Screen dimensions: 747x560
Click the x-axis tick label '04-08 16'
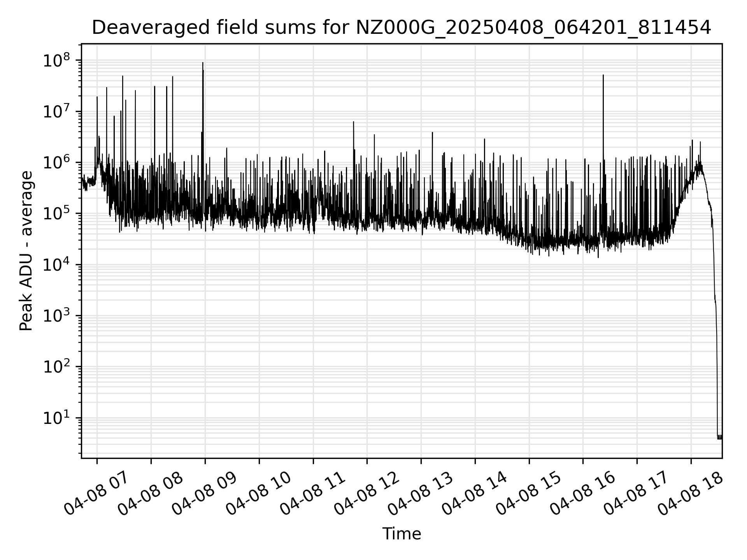coord(582,494)
